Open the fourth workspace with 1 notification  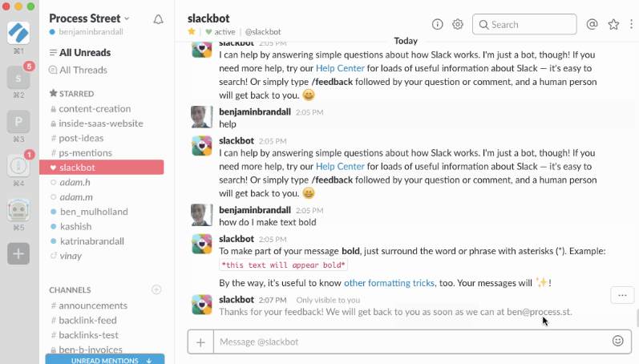[18, 165]
